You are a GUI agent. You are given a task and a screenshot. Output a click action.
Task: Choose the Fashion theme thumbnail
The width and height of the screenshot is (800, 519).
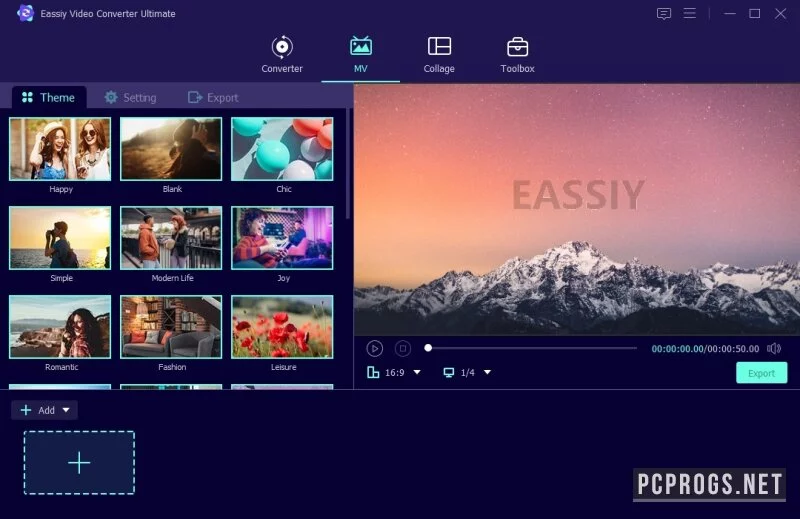pyautogui.click(x=171, y=327)
